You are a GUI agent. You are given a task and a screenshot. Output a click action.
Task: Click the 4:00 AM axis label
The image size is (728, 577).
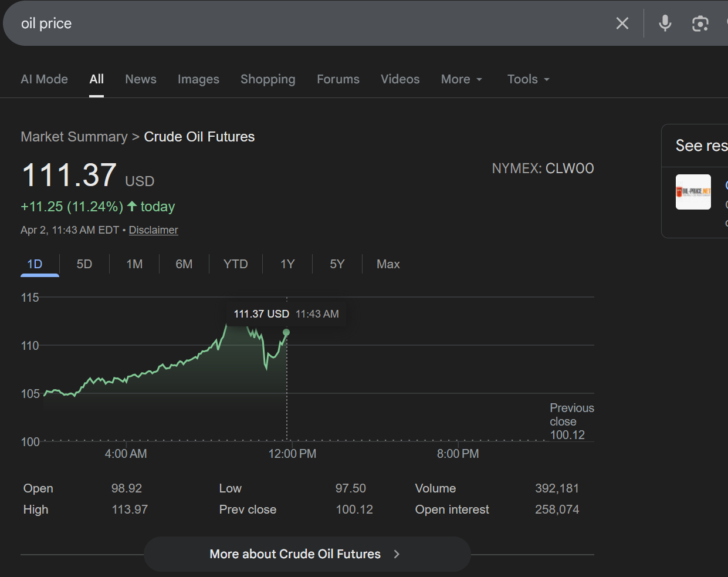(126, 454)
